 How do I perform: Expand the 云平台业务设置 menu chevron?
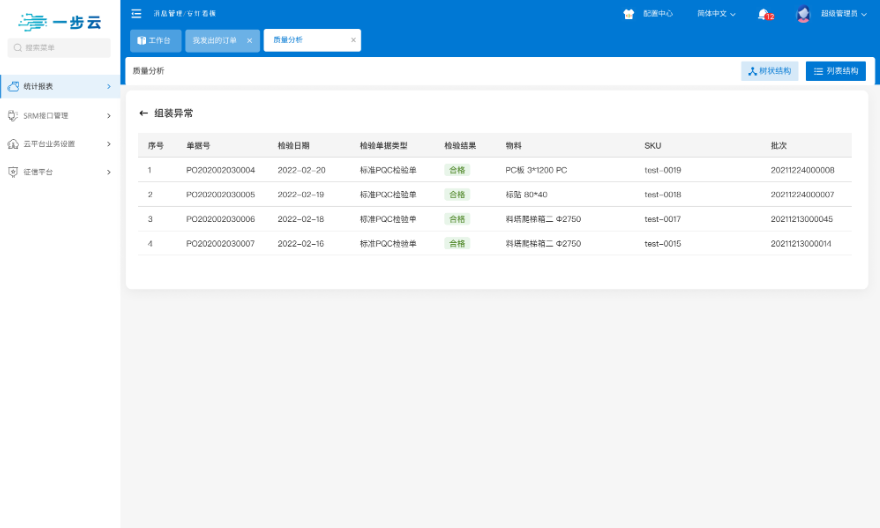click(108, 144)
